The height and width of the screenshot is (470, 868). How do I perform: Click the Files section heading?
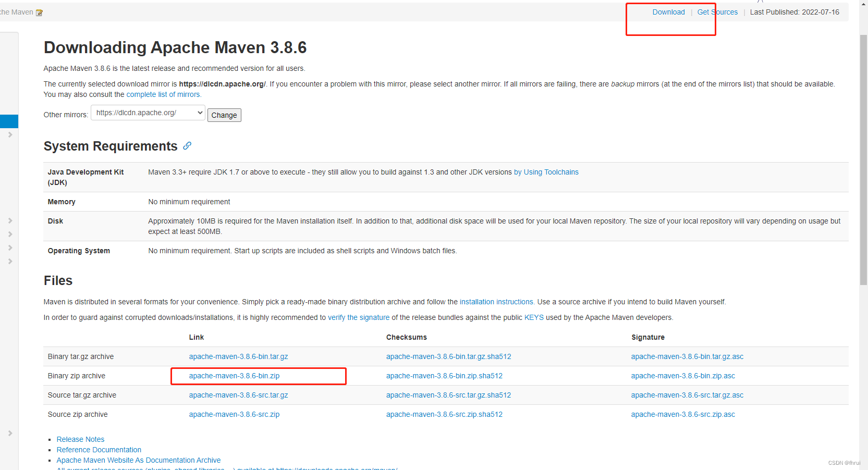point(58,280)
